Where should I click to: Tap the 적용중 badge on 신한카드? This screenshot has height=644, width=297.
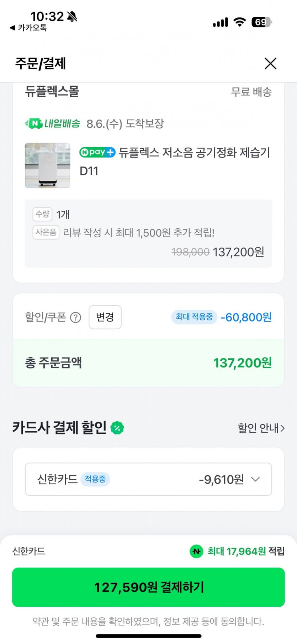95,479
